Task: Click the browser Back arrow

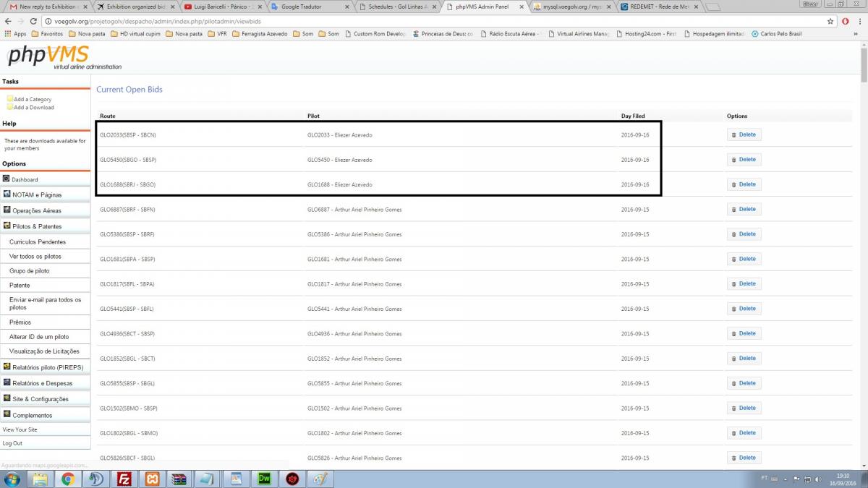Action: (7, 22)
